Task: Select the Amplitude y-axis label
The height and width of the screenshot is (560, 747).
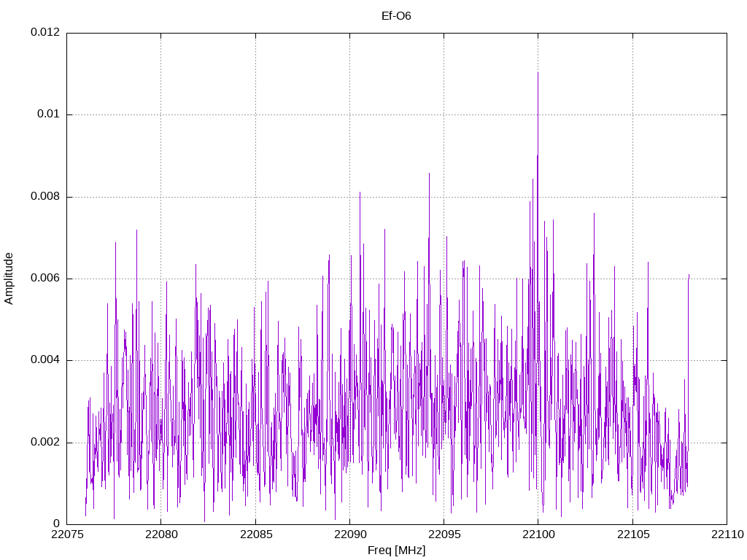Action: [9, 279]
